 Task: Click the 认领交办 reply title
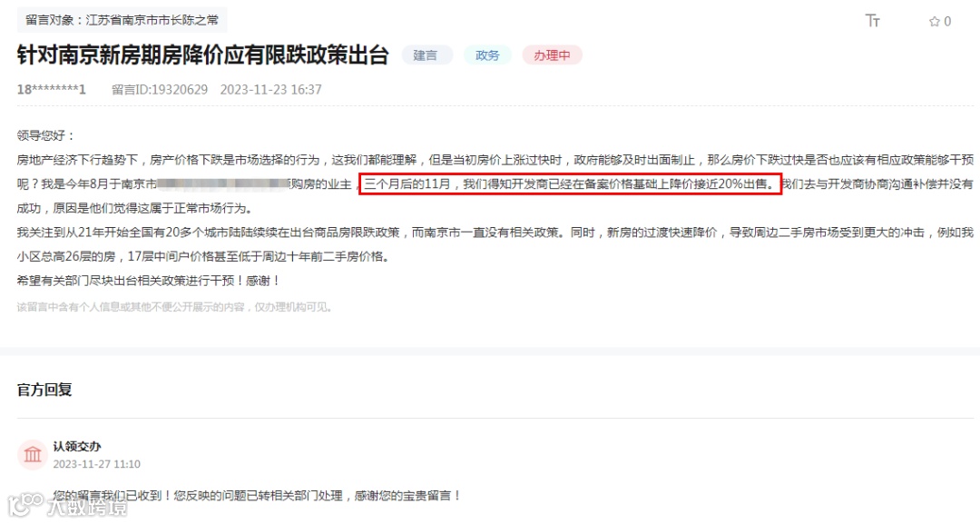(x=77, y=446)
